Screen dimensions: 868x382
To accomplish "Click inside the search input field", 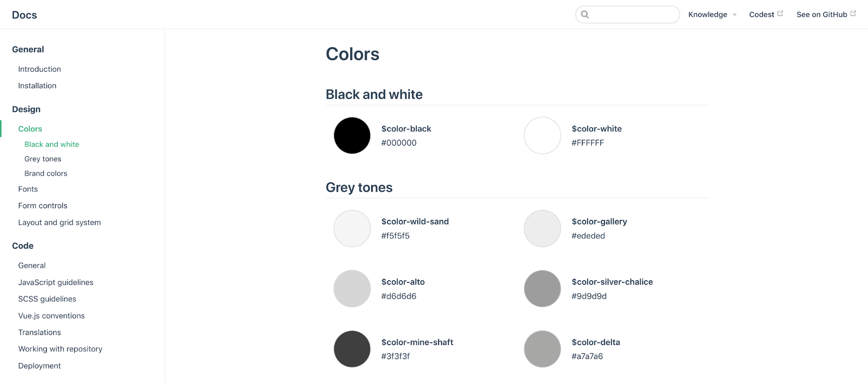I will 627,14.
